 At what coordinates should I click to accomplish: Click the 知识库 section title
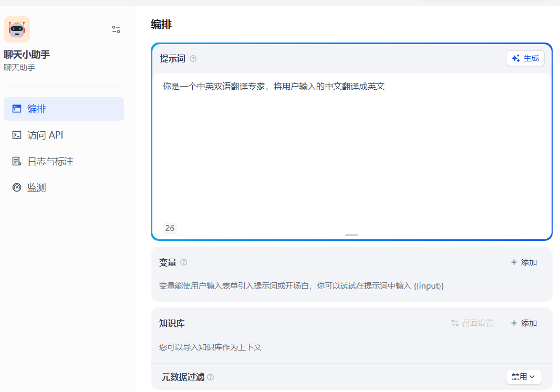tap(172, 323)
